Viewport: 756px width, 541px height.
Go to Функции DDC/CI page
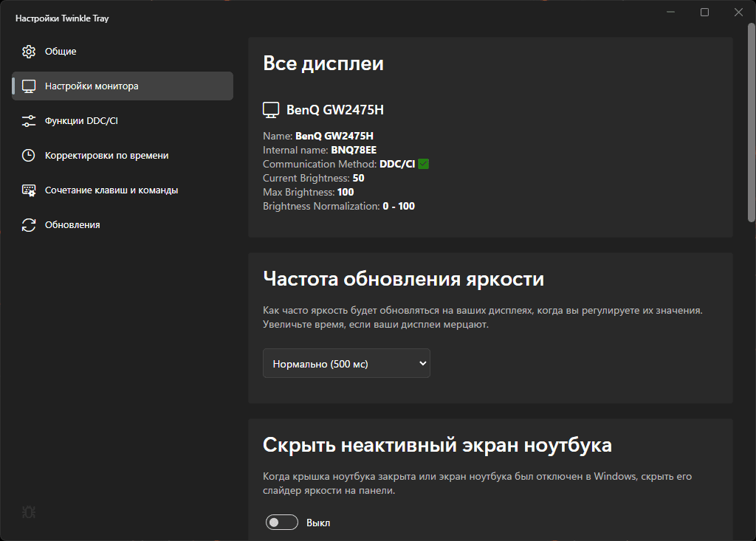(x=123, y=121)
